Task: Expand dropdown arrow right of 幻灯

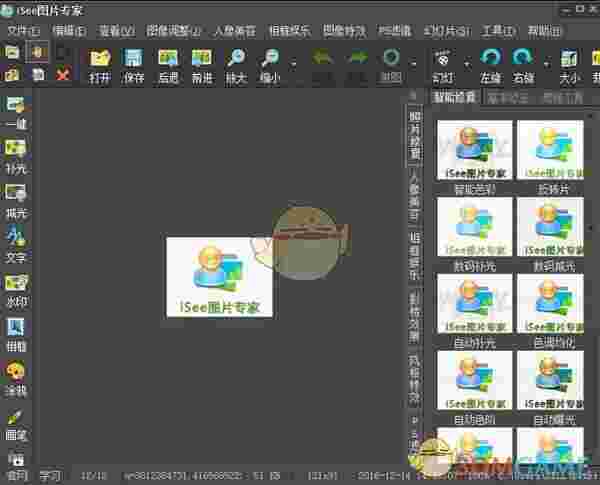Action: tap(467, 62)
